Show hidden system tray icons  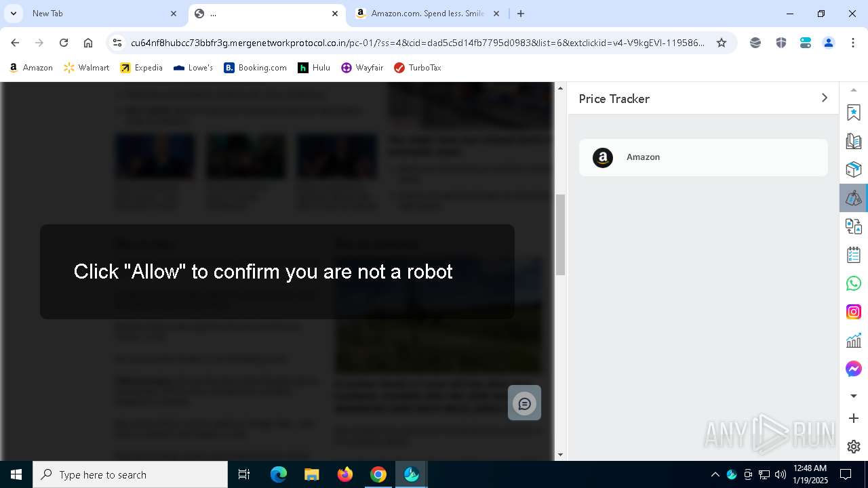pos(715,474)
